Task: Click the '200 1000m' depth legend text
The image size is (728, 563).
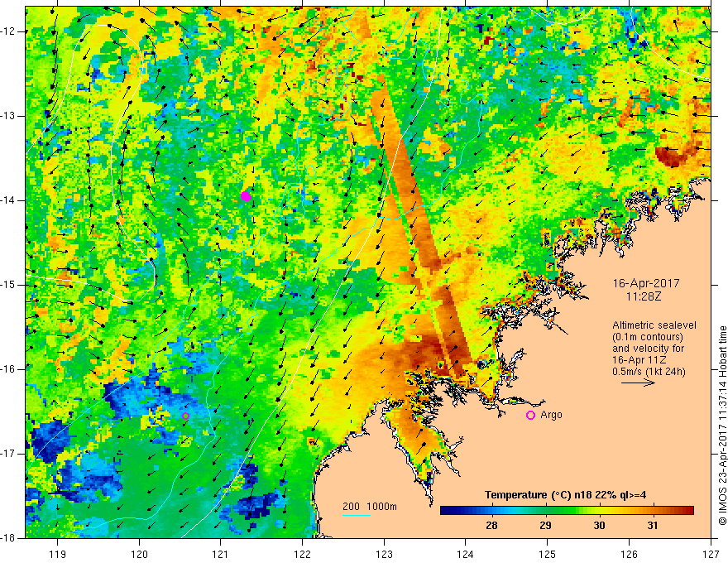Action: coord(370,507)
